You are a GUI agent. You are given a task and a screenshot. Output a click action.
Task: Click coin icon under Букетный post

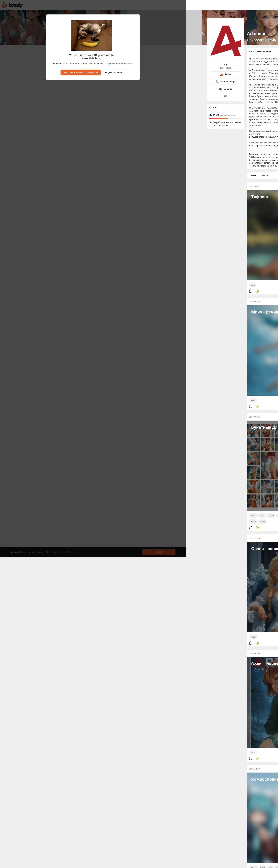pyautogui.click(x=257, y=528)
